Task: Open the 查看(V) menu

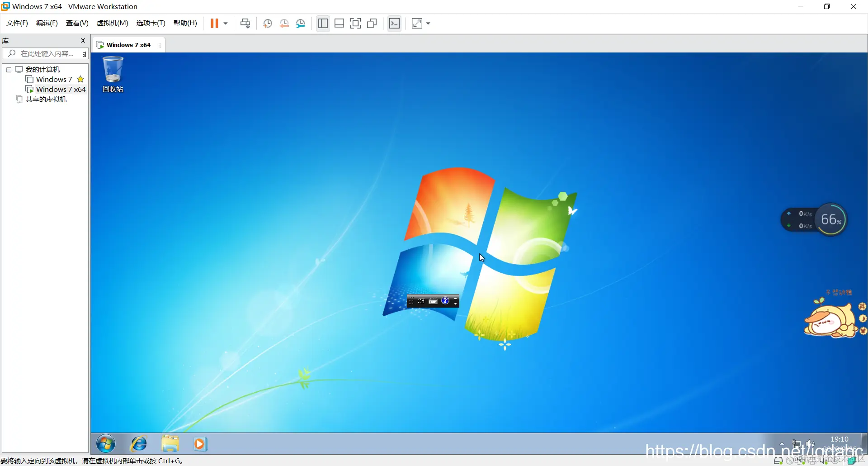Action: click(77, 23)
